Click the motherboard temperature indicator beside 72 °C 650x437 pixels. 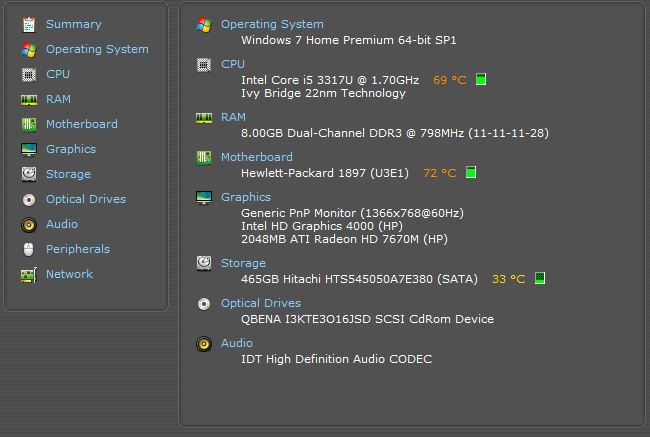[471, 172]
